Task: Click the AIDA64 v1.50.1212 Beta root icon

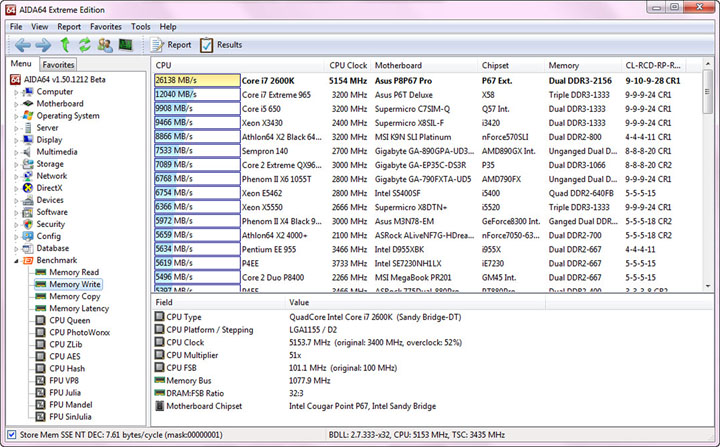Action: pyautogui.click(x=15, y=79)
